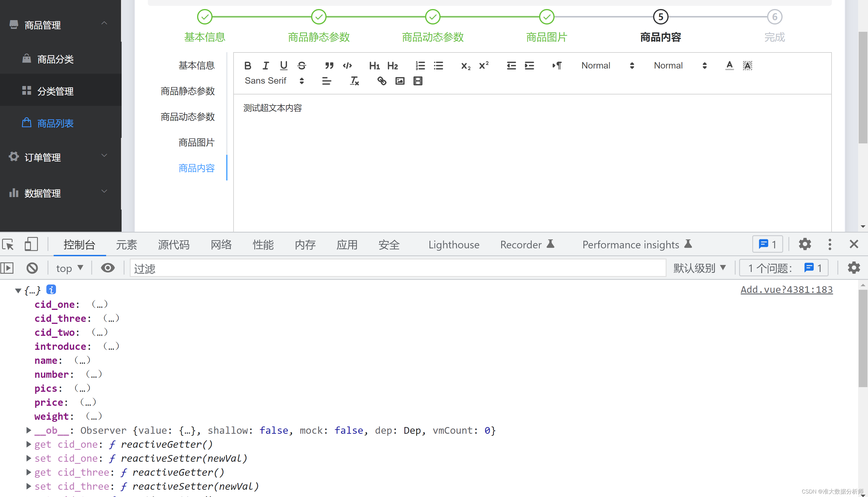The image size is (868, 497).
Task: Click Add.vue?4381:183 link
Action: click(786, 290)
